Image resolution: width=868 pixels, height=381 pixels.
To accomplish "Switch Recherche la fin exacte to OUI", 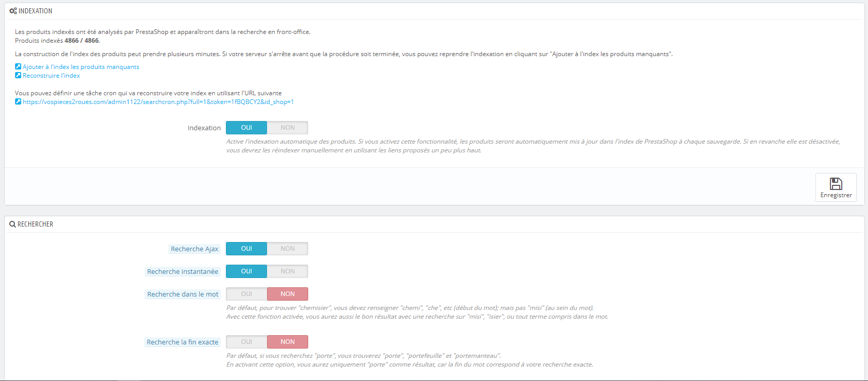I will point(246,342).
